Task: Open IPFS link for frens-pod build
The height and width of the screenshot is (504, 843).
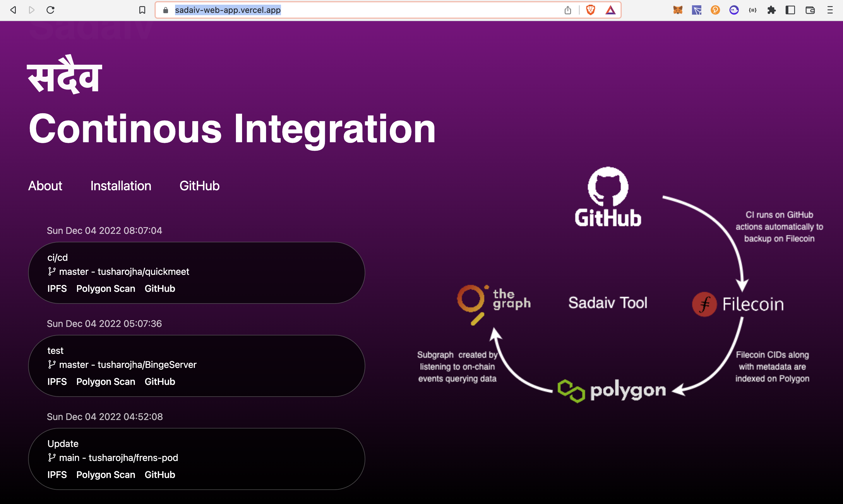Action: 57,474
